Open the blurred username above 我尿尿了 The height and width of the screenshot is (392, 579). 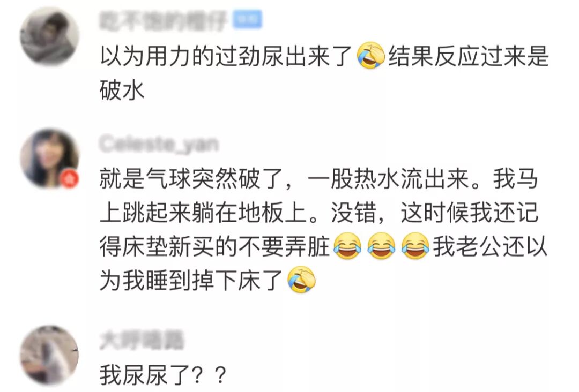[142, 341]
